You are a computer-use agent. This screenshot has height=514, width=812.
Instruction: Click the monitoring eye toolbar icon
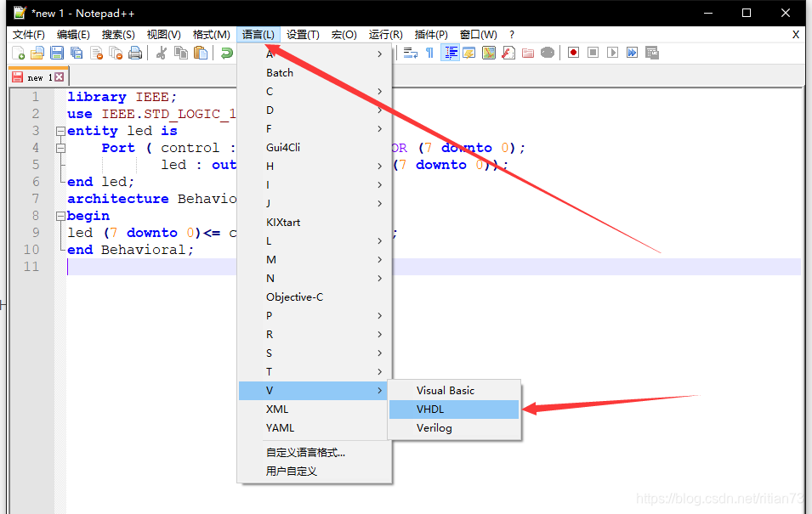pyautogui.click(x=548, y=53)
